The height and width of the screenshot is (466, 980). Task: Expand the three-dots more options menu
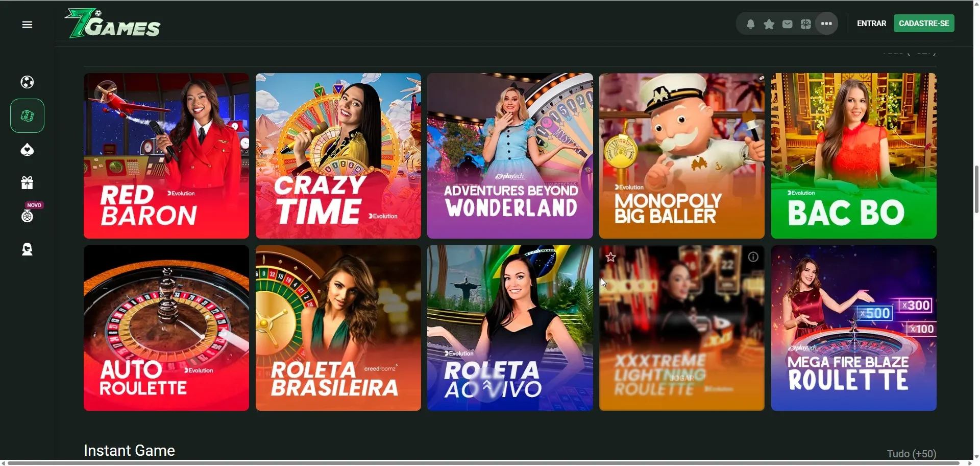tap(827, 24)
